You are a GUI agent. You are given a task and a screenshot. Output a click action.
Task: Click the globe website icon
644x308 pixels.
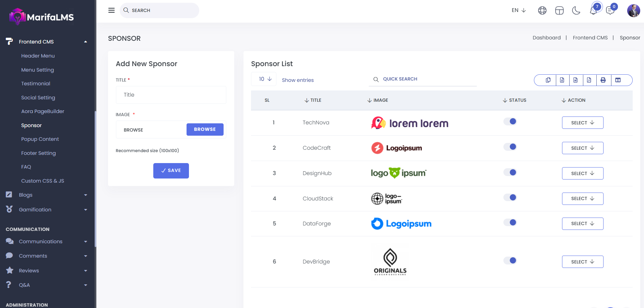tap(542, 11)
